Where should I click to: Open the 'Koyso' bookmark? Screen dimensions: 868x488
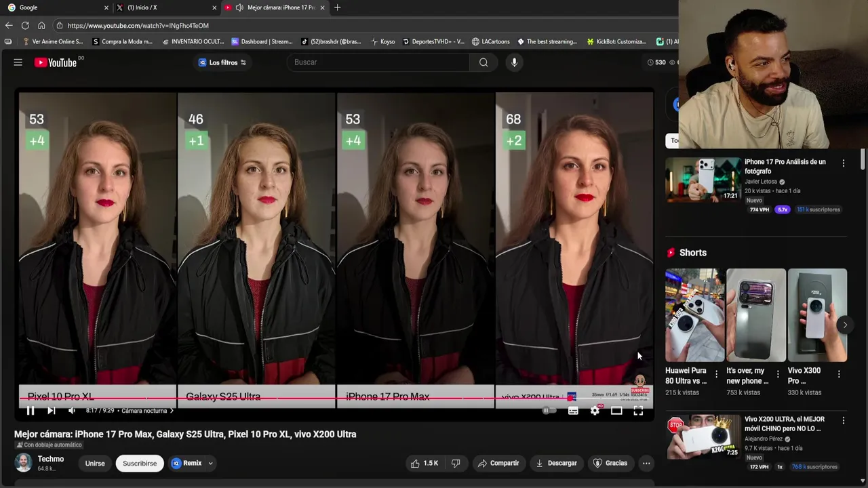point(383,41)
